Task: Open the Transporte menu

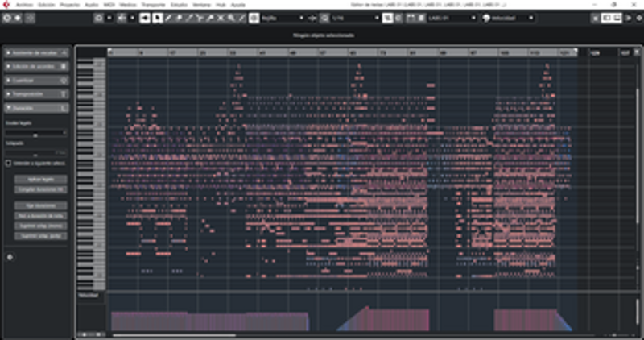Action: [x=151, y=4]
